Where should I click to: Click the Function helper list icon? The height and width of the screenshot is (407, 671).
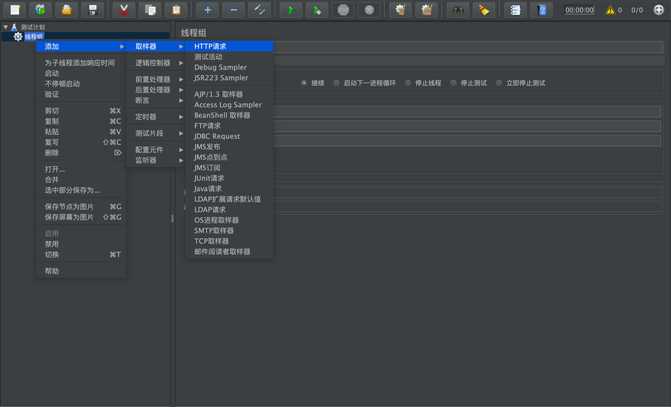coord(515,10)
